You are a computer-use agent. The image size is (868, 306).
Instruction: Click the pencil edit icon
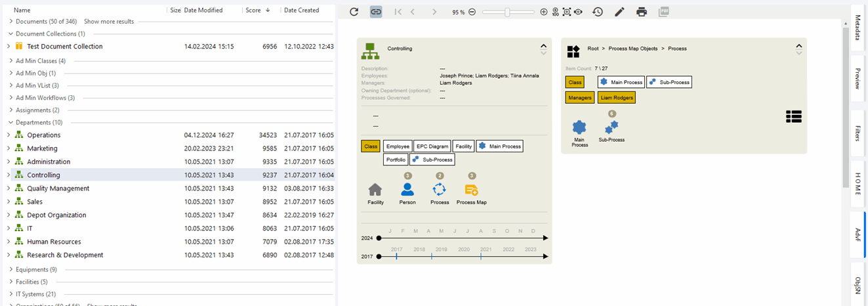point(619,12)
